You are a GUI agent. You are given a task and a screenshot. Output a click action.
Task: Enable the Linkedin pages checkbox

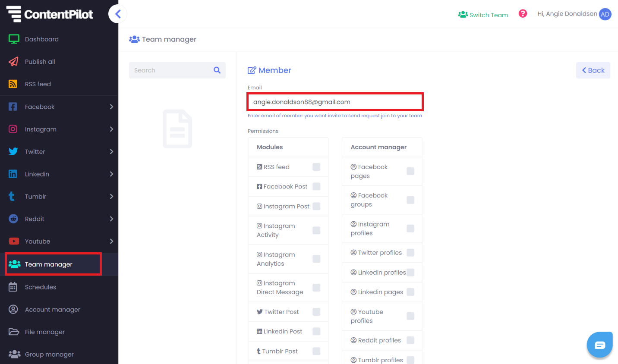tap(410, 292)
